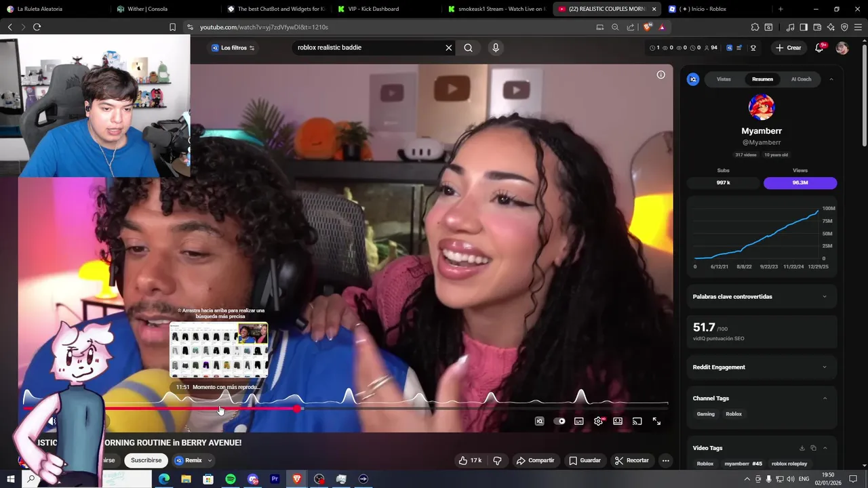Download the video tags
The image size is (868, 488).
802,448
